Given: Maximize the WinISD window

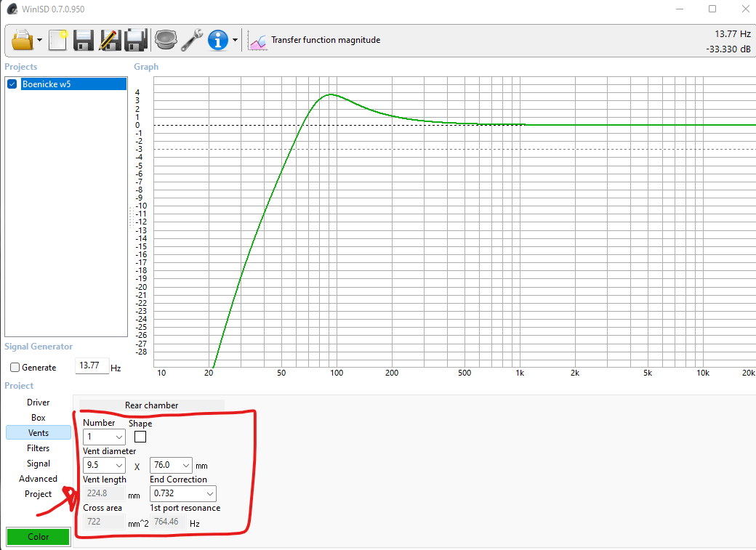Looking at the screenshot, I should tap(712, 9).
